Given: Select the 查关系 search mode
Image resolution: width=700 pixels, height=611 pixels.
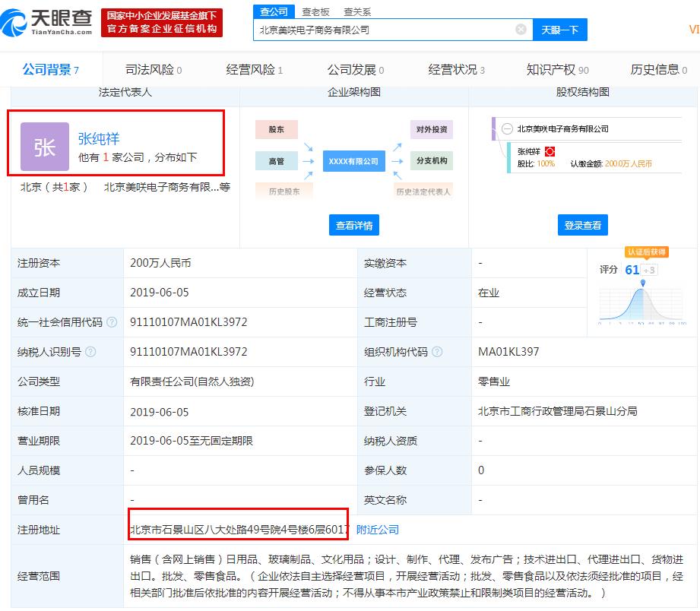Looking at the screenshot, I should pos(357,11).
